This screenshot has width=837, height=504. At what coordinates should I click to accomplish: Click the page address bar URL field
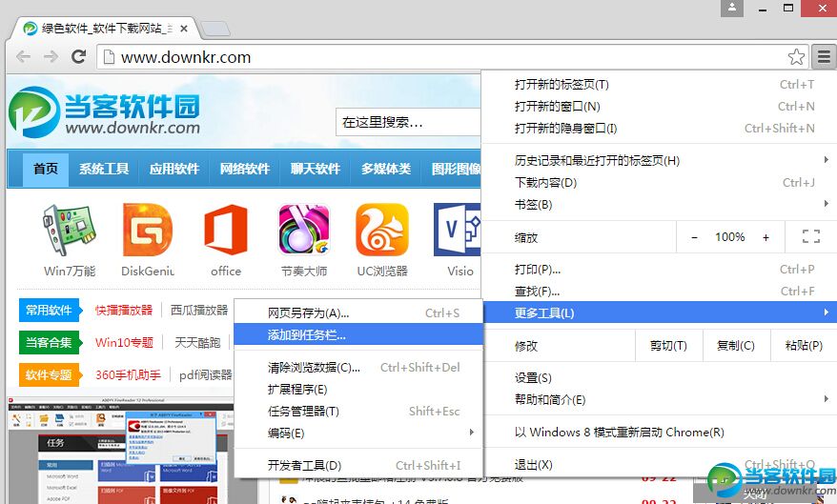point(452,56)
